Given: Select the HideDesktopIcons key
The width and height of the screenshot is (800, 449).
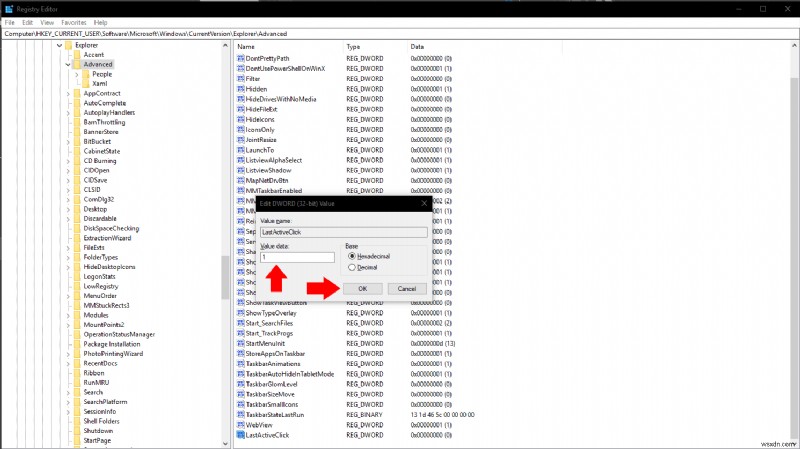Looking at the screenshot, I should coord(109,267).
